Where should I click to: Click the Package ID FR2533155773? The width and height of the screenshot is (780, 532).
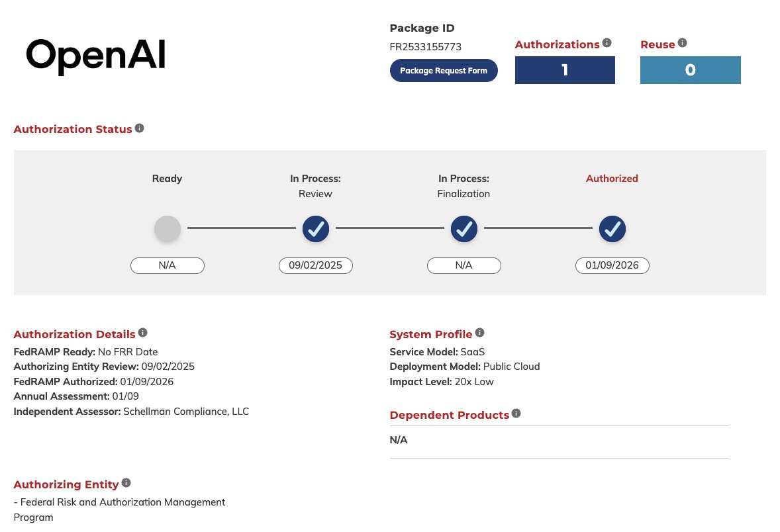coord(426,47)
